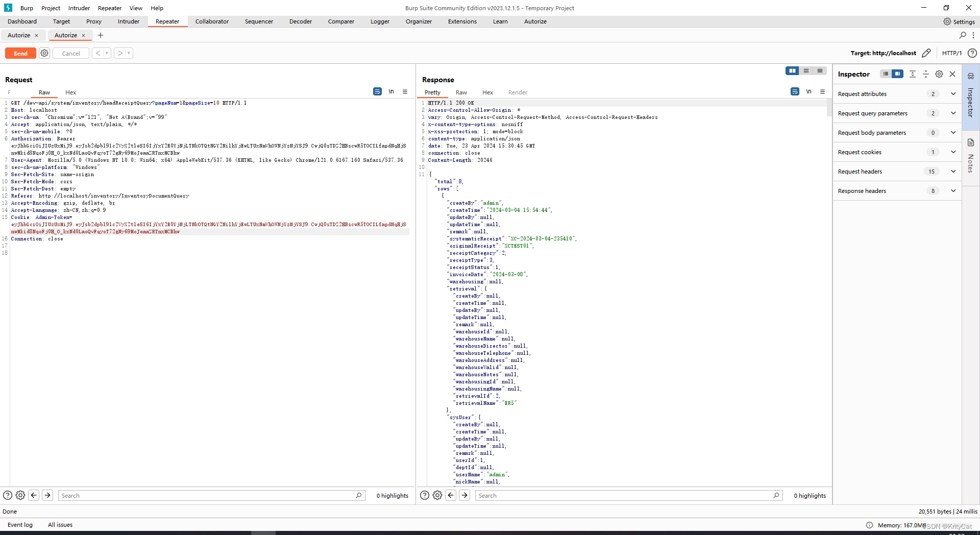Search Repeater tabs with magnifier icon
Viewport: 980px width, 535px height.
(x=963, y=35)
